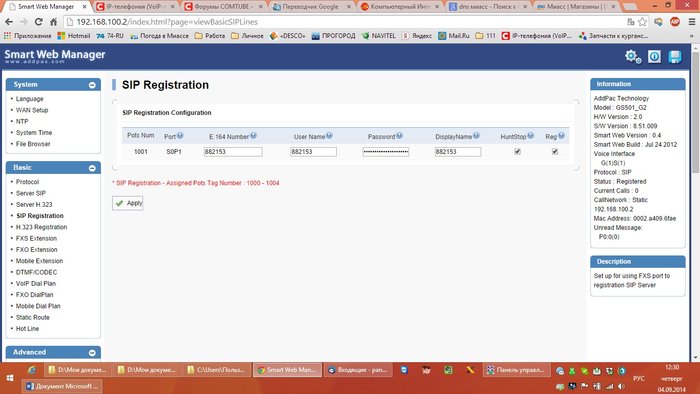Click the Apply button
Image resolution: width=700 pixels, height=394 pixels.
click(x=128, y=203)
